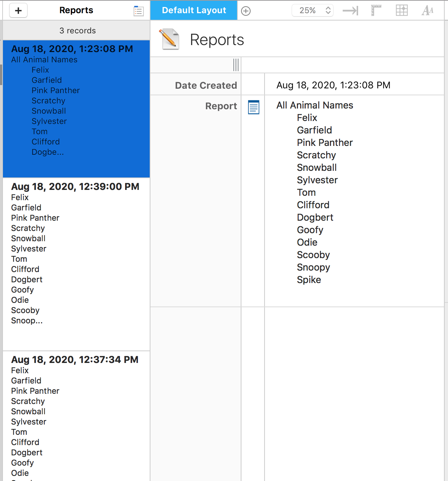Add a new layout with the circled plus
This screenshot has width=448, height=481.
[x=246, y=11]
